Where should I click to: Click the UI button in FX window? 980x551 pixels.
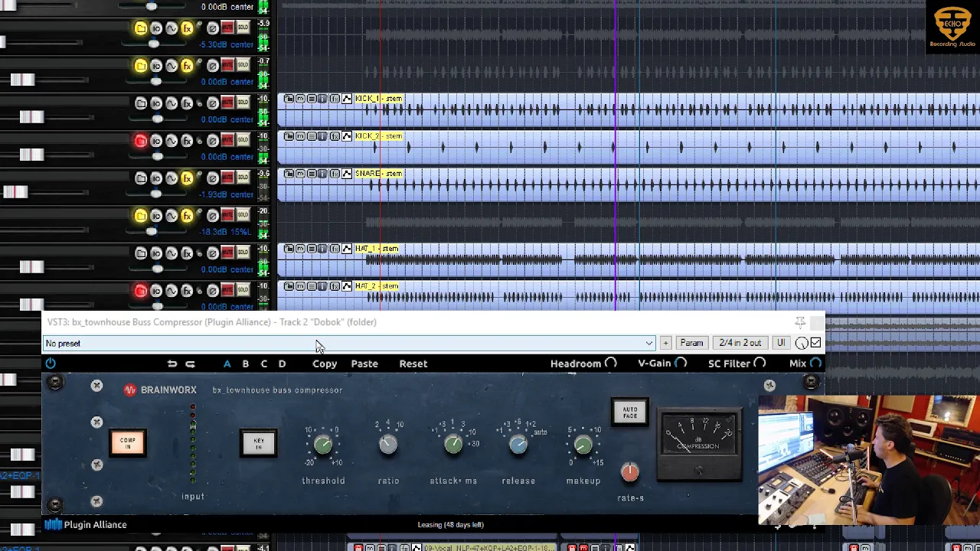point(781,343)
